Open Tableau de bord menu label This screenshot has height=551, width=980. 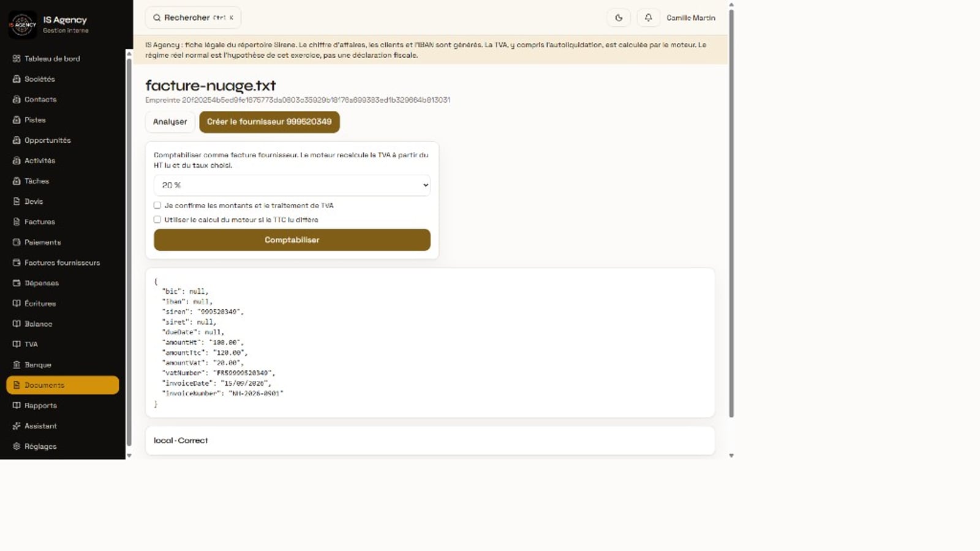tap(52, 59)
